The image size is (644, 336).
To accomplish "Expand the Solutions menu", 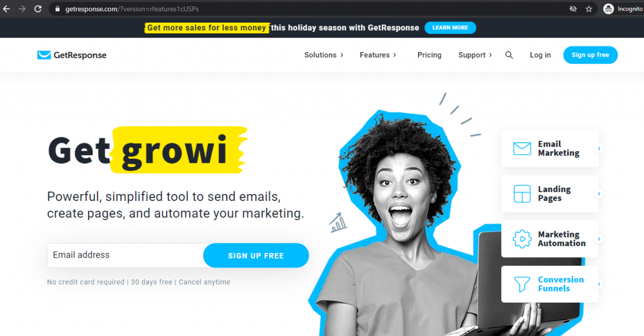I will point(324,55).
